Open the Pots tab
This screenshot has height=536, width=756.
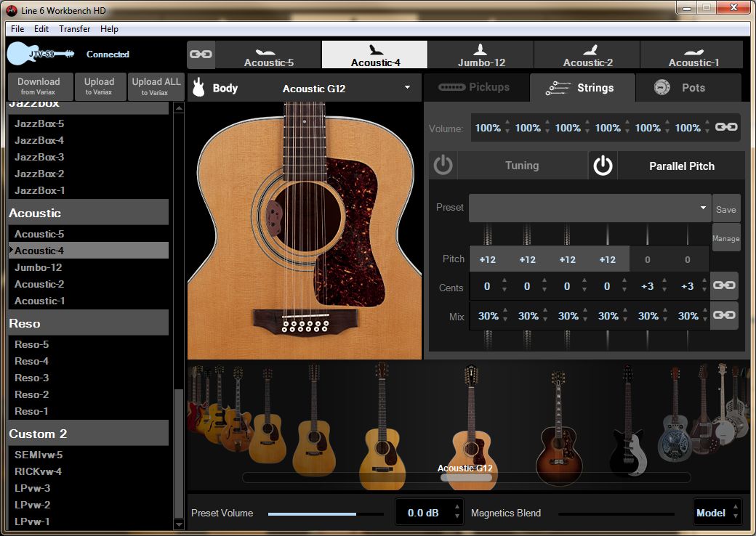688,87
